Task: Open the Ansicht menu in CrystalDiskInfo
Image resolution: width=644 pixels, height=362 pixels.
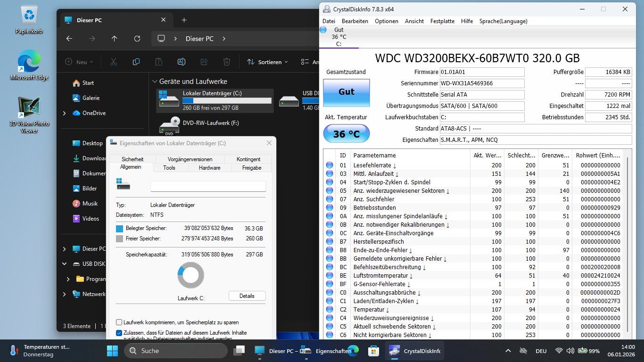Action: (414, 21)
